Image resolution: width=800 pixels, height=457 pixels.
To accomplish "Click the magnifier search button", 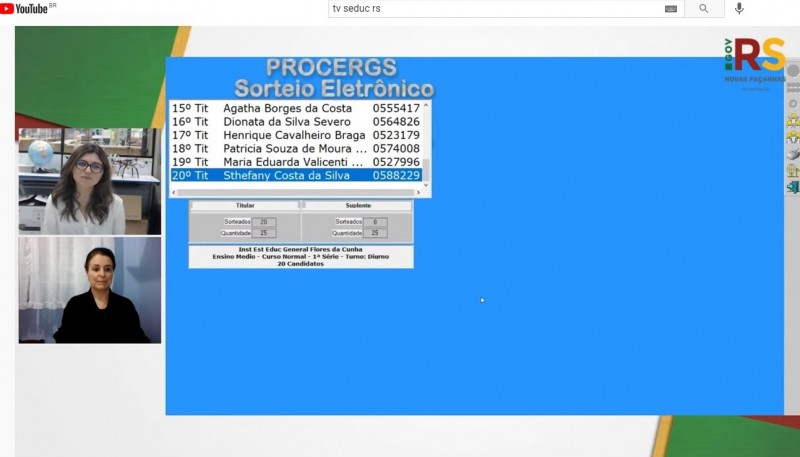I will click(x=704, y=9).
